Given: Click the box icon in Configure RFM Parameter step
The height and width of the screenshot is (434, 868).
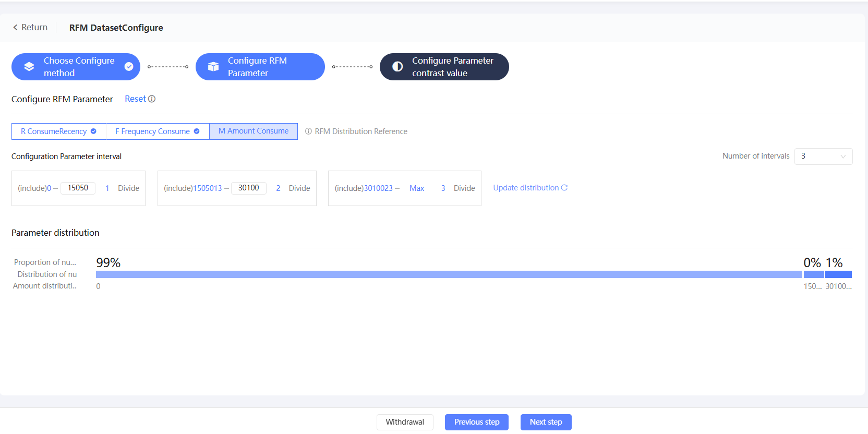Looking at the screenshot, I should pyautogui.click(x=213, y=67).
